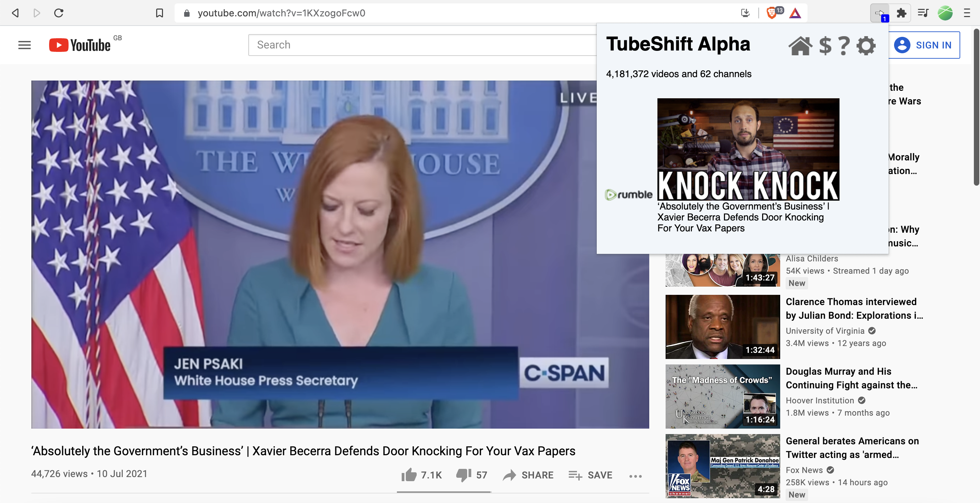The width and height of the screenshot is (980, 503).
Task: Open the Rumble alternative video title link
Action: coord(743,217)
